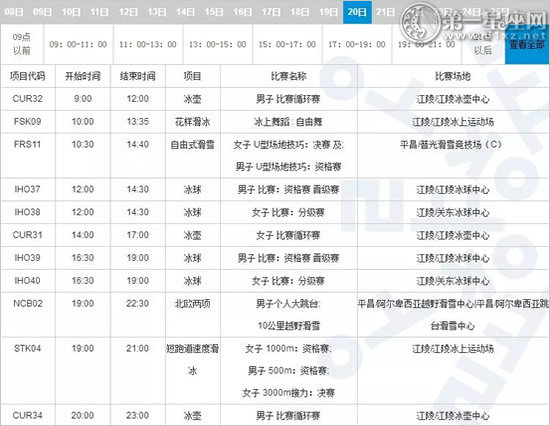Screen dimensions: 550x426
Task: Click the watermark logo at top right
Action: 474,22
